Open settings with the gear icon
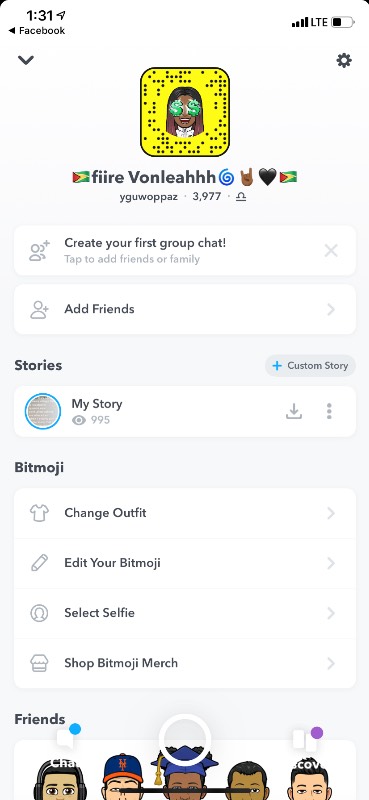Image resolution: width=369 pixels, height=800 pixels. coord(344,61)
